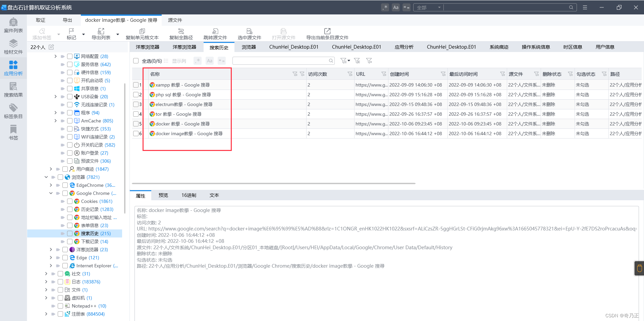Click the 跳转源文件 toolbar icon
This screenshot has width=644, height=321.
[215, 31]
